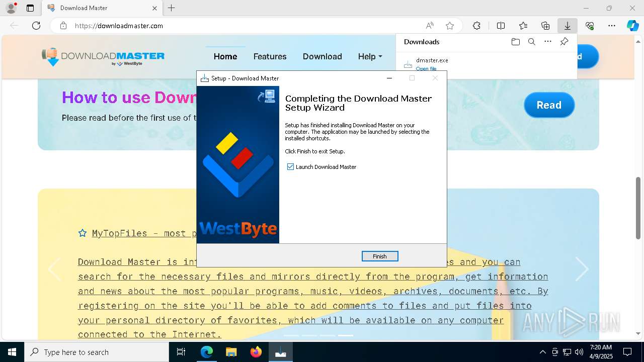Image resolution: width=644 pixels, height=362 pixels.
Task: View site information lock icon
Action: (63, 26)
